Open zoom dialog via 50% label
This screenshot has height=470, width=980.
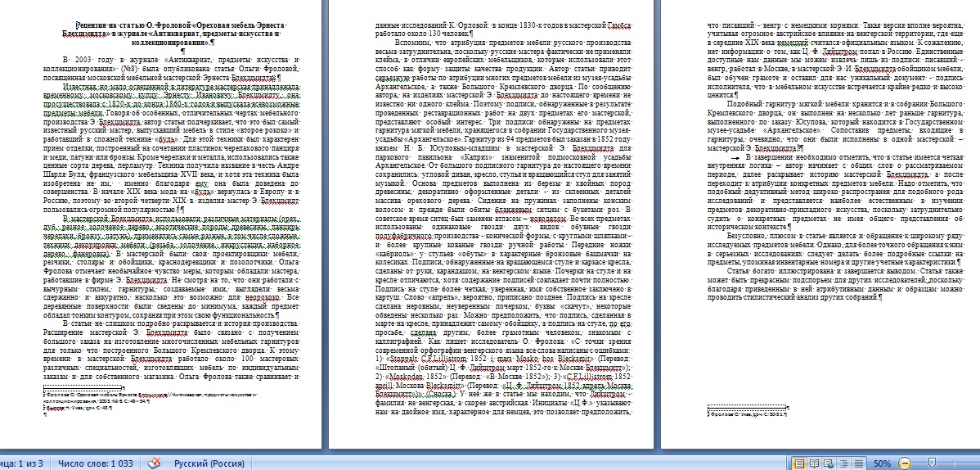coord(882,463)
